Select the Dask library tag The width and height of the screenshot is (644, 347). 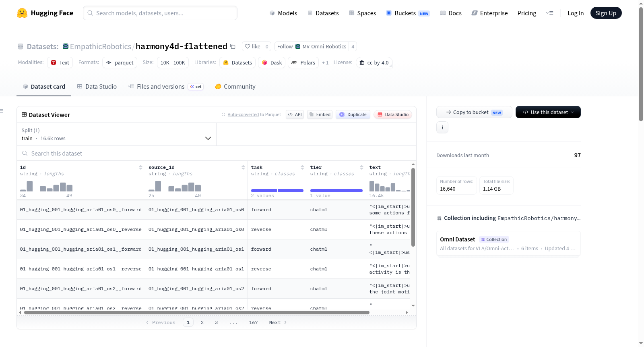(x=272, y=62)
